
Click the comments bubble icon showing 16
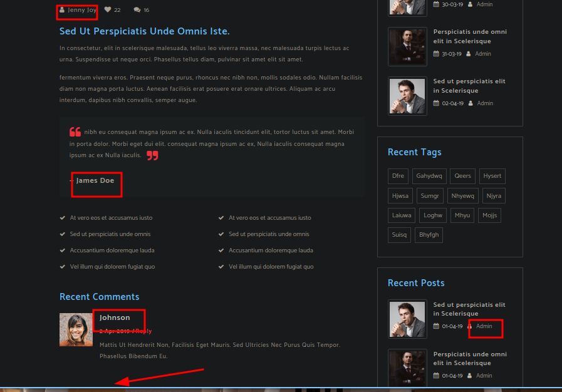[137, 10]
